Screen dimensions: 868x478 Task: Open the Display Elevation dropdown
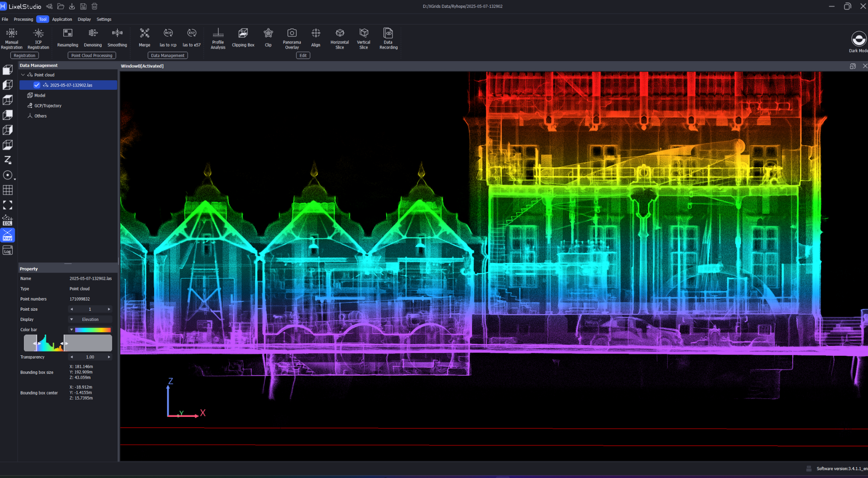click(90, 319)
